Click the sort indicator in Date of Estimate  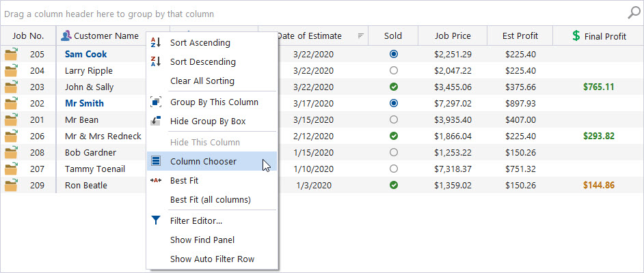click(x=360, y=35)
